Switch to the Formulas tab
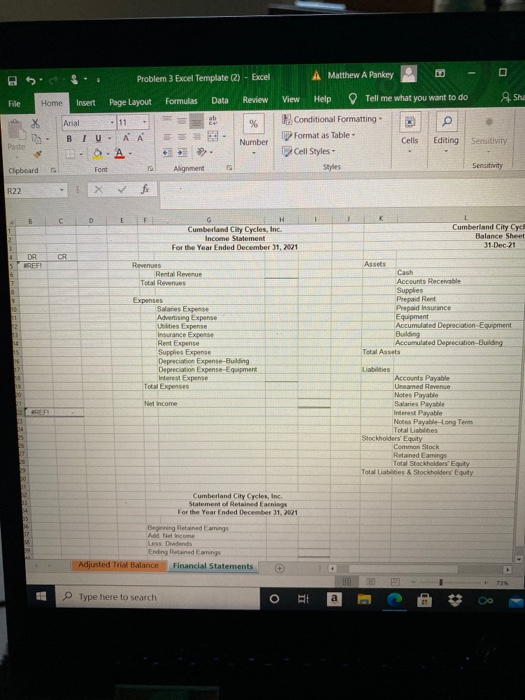Screen dimensions: 525x700 [181, 101]
